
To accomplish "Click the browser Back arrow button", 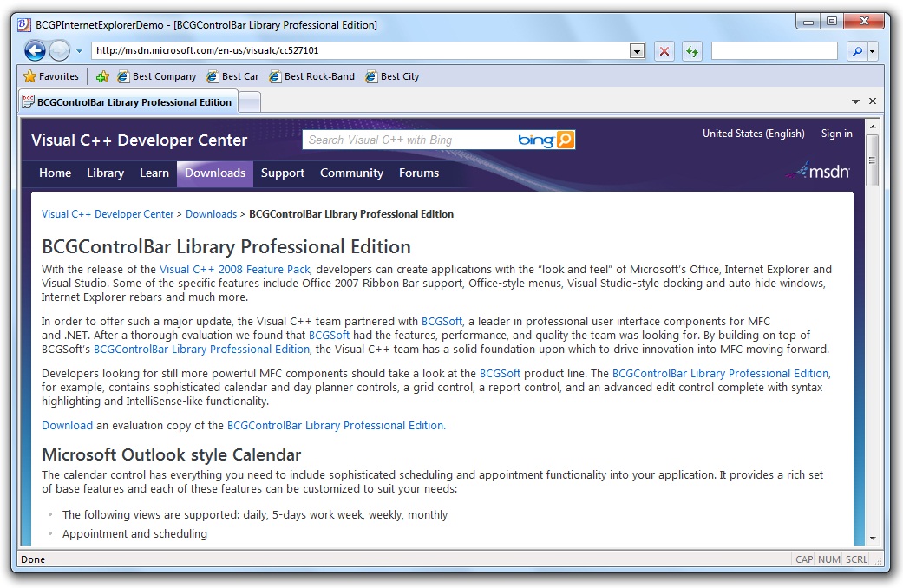I will [x=34, y=51].
